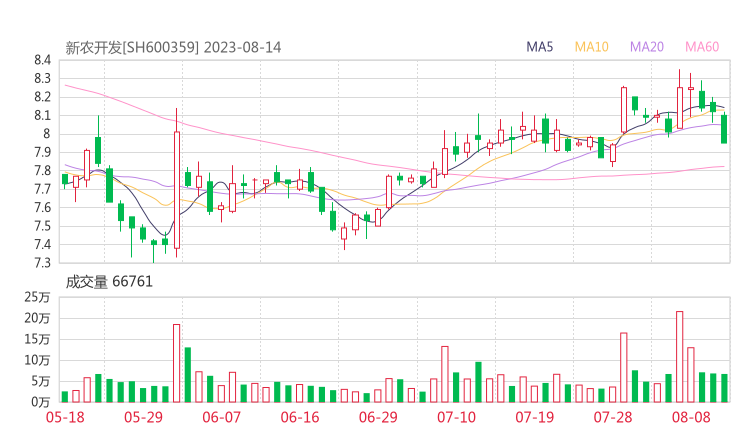Viewport: 740px width, 440px height.
Task: Click the 7.3 price axis label
Action: (42, 262)
